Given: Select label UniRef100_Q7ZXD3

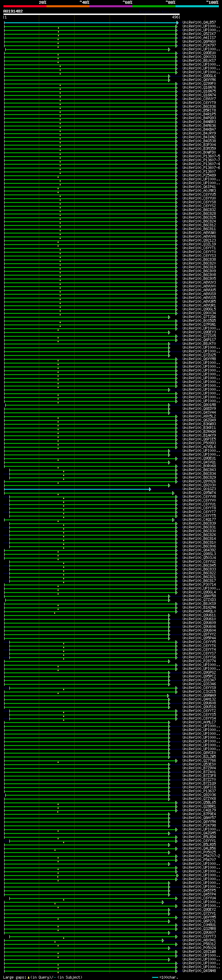Looking at the screenshot, I should point(199,600).
